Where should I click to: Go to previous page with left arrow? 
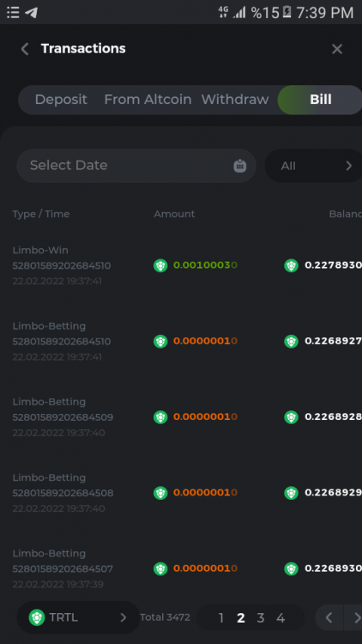pos(329,617)
